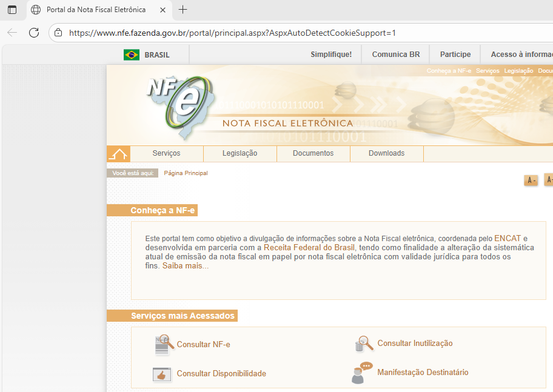Screen dimensions: 553x392
Task: Click the orange home icon in navigation bar
Action: (118, 154)
